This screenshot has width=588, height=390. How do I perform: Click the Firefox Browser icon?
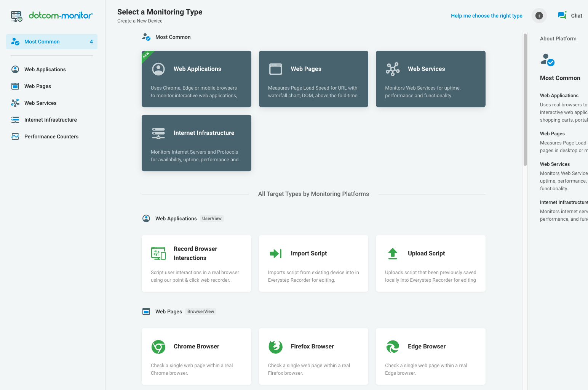[275, 347]
